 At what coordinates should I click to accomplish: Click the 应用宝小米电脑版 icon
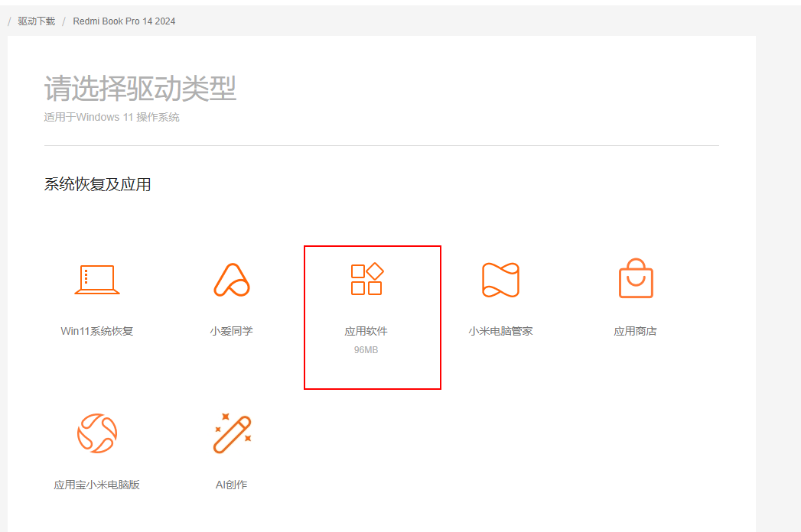point(97,433)
